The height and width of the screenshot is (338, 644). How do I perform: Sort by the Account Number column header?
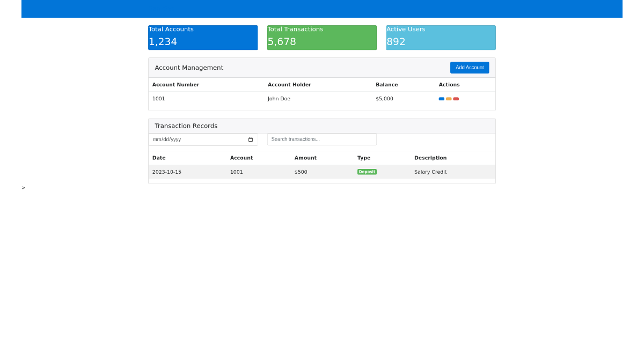click(175, 84)
